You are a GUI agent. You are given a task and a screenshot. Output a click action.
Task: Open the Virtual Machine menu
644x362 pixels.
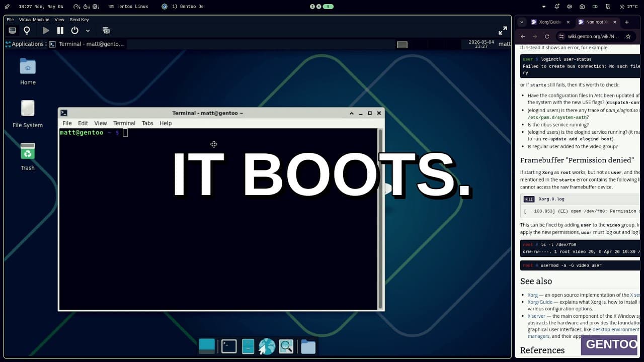click(x=34, y=20)
